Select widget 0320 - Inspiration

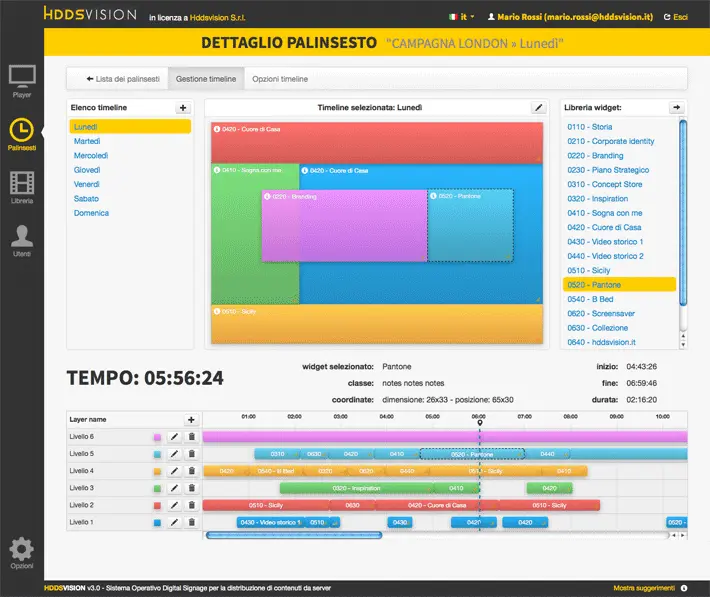pos(598,198)
